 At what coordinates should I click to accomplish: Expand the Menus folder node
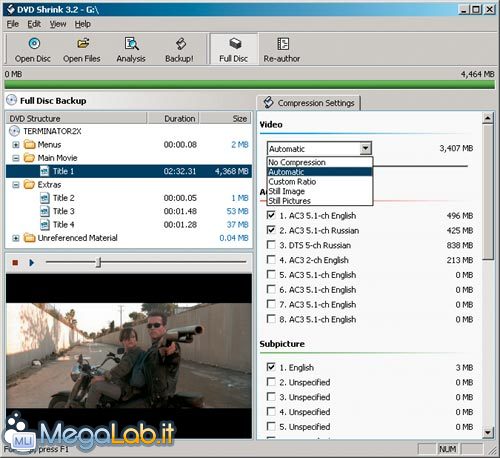coord(16,145)
